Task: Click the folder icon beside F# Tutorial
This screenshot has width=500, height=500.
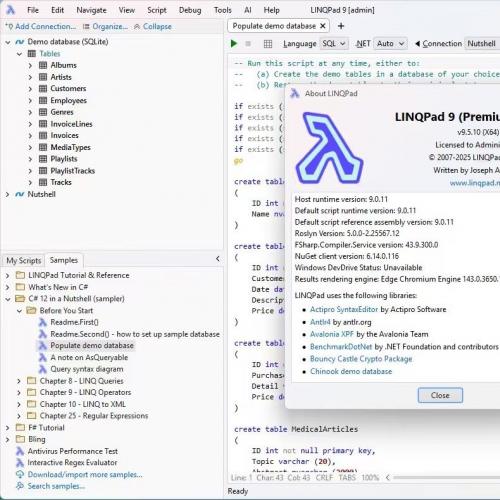Action: tap(20, 427)
